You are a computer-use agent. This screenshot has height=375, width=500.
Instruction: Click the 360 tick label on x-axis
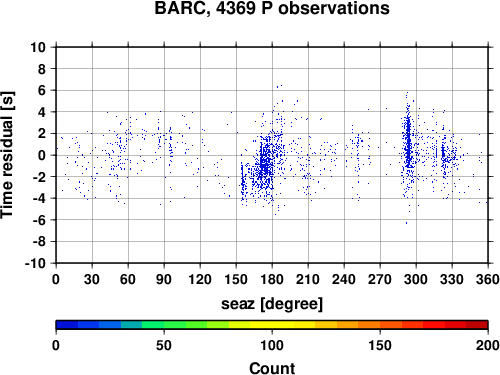pos(488,279)
